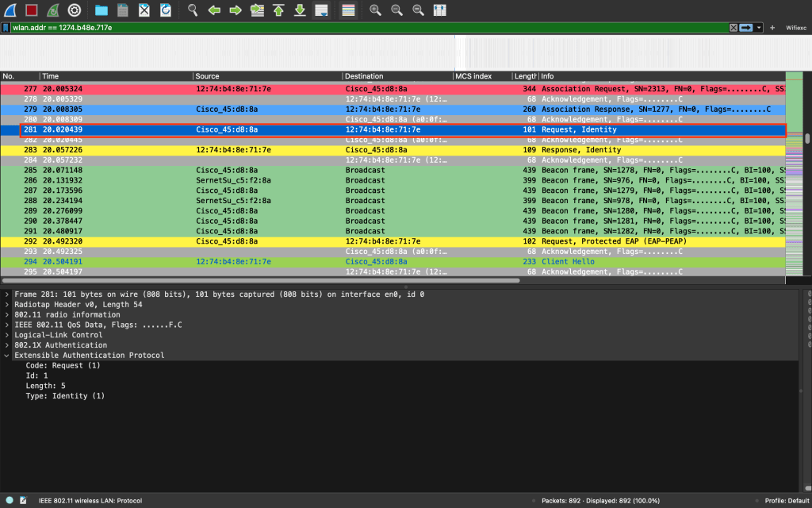The height and width of the screenshot is (508, 812).
Task: Expand the Radiotap Header v0 section
Action: [x=7, y=305]
